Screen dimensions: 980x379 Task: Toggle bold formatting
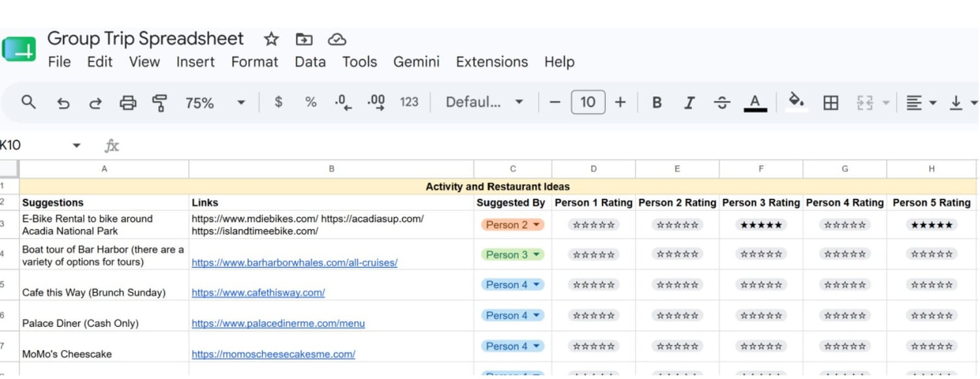(x=657, y=103)
